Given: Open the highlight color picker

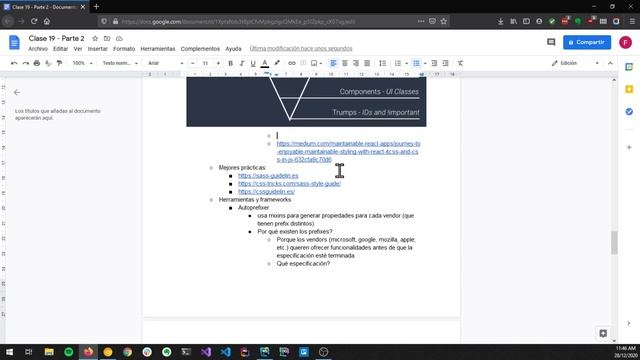Looking at the screenshot, I should pos(277,63).
